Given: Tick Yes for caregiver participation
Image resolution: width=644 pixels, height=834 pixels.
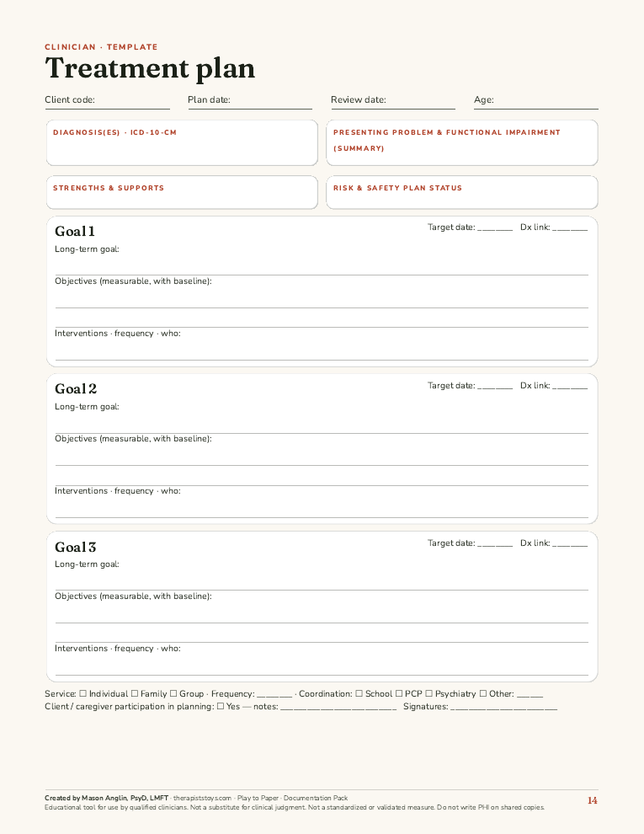Looking at the screenshot, I should coord(221,706).
